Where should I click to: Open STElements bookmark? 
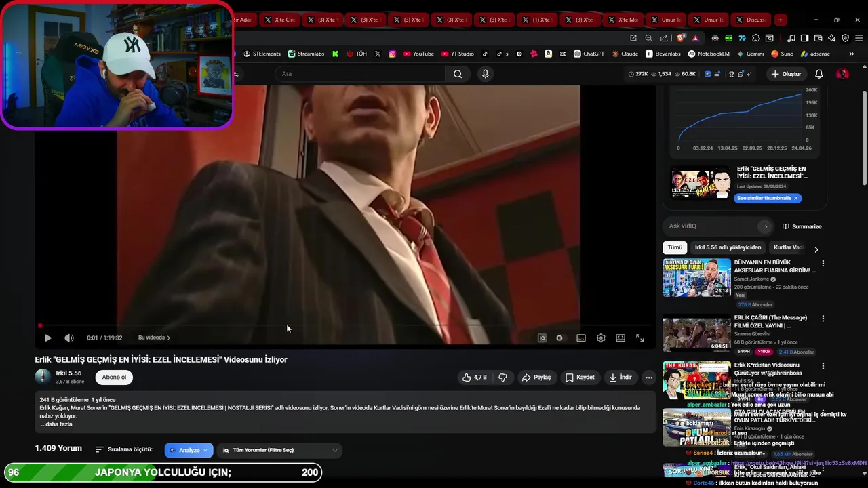[262, 54]
